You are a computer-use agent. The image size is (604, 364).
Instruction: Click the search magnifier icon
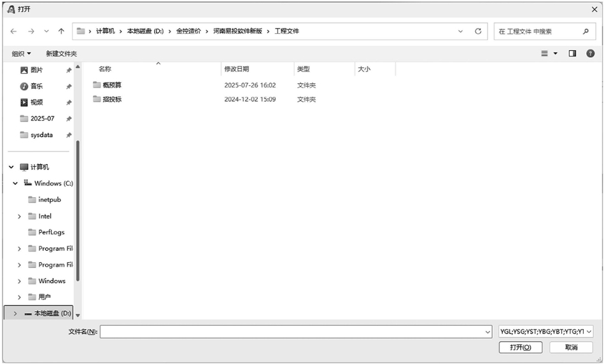tap(586, 31)
